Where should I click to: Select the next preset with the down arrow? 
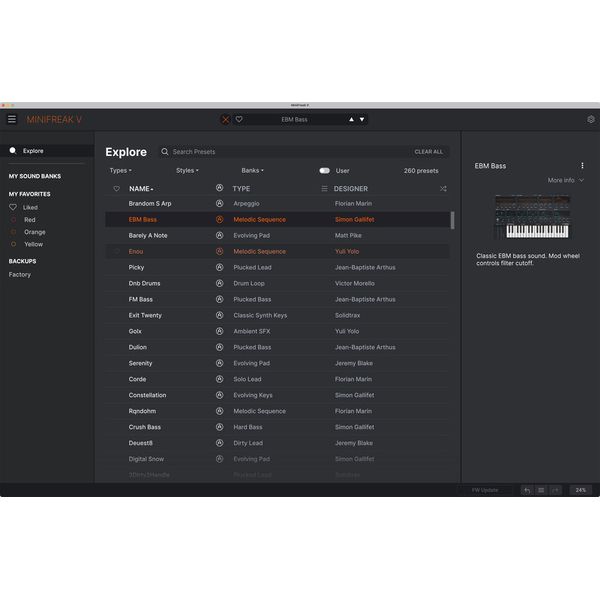coord(362,119)
